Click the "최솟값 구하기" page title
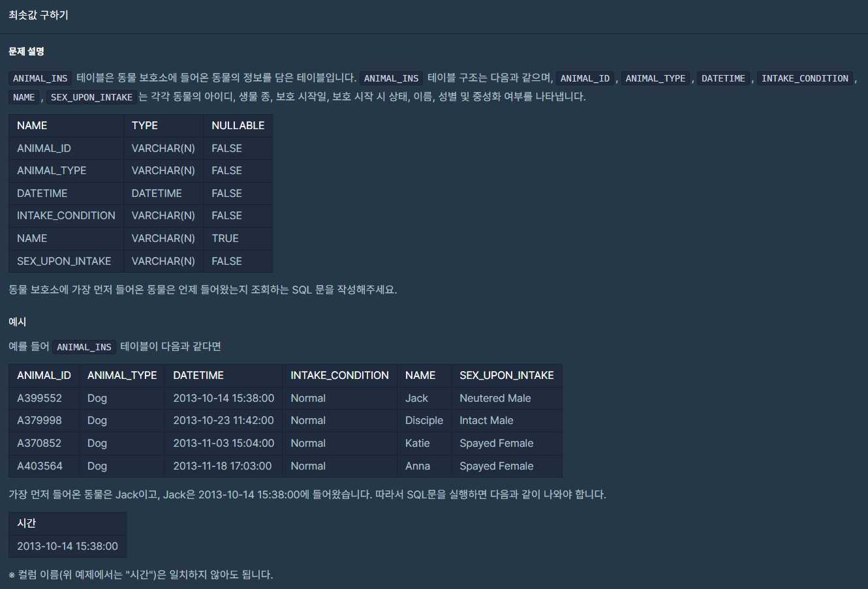This screenshot has width=868, height=589. [39, 14]
